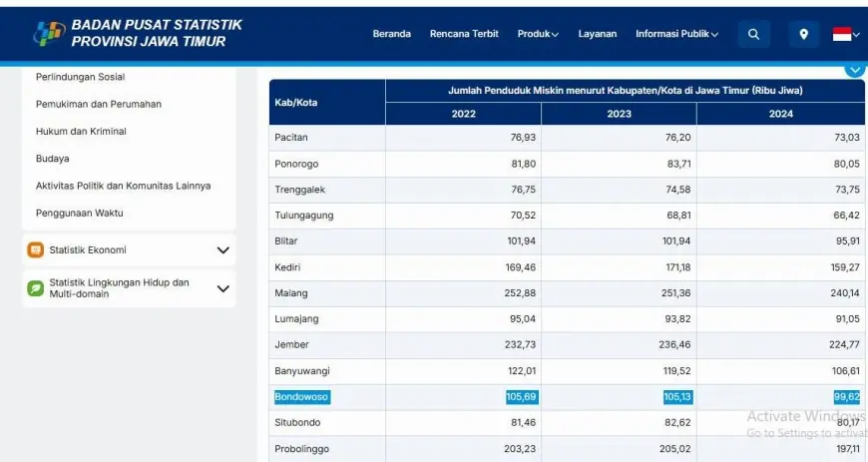Go to Beranda in the navigation
Image resolution: width=868 pixels, height=462 pixels.
[392, 34]
